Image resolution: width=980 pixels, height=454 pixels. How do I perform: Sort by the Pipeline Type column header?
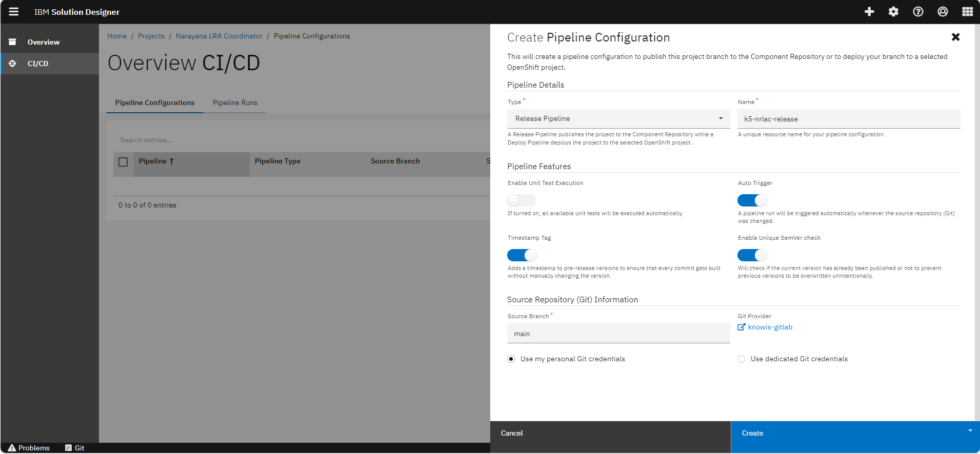(x=277, y=161)
